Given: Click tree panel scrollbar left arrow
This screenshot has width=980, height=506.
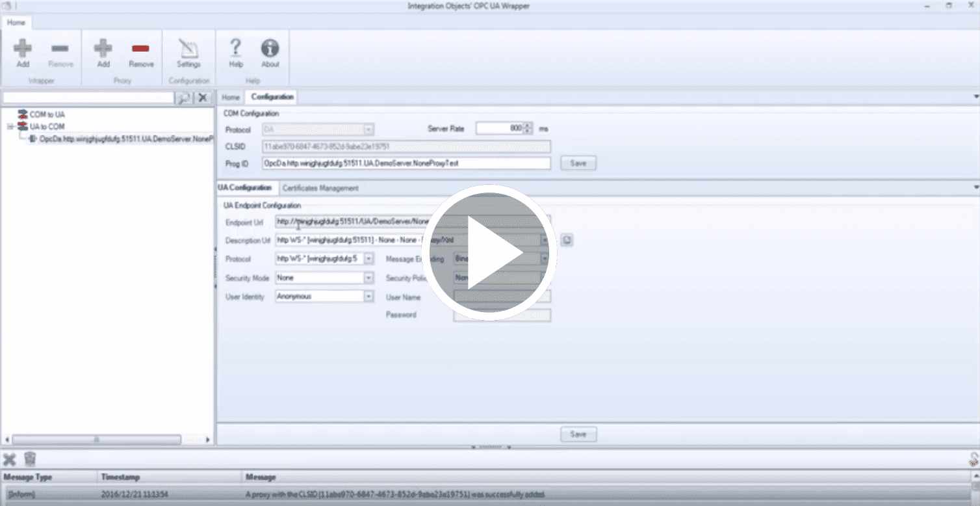Looking at the screenshot, I should click(6, 440).
